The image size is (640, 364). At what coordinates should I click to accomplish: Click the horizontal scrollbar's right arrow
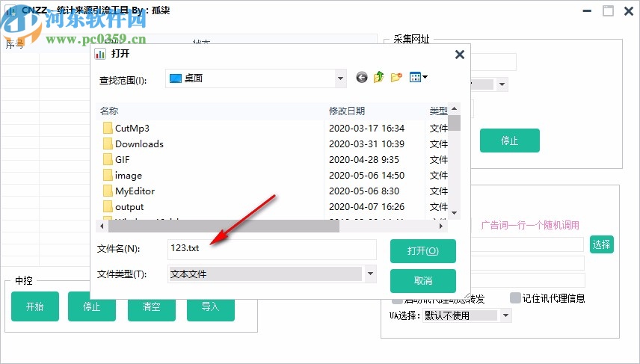441,226
